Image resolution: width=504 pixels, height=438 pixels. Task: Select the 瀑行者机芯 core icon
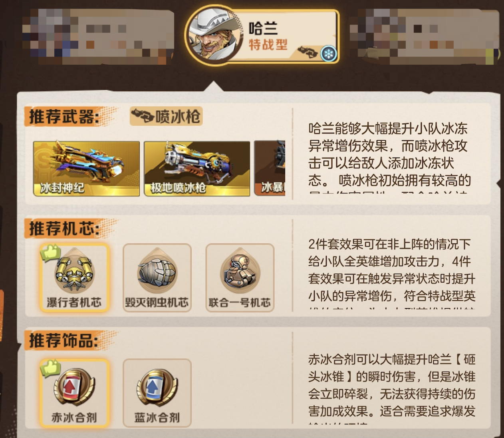pyautogui.click(x=74, y=277)
